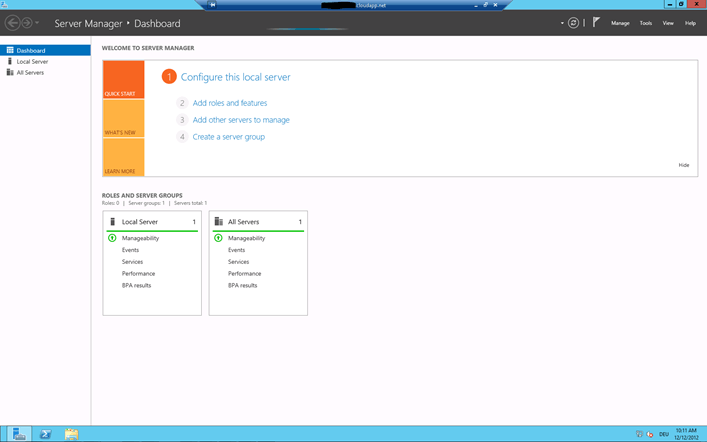Image resolution: width=707 pixels, height=442 pixels.
Task: Click the step 3 number circle
Action: coord(182,120)
